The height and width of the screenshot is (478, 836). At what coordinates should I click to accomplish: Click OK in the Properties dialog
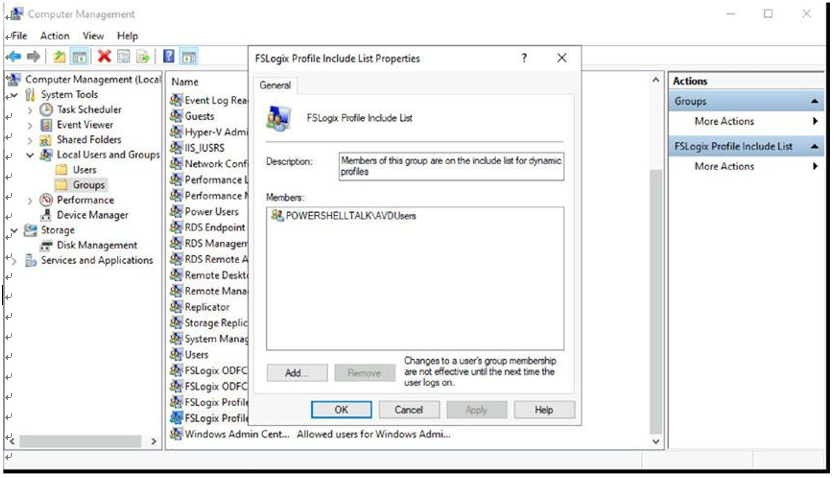click(x=341, y=409)
